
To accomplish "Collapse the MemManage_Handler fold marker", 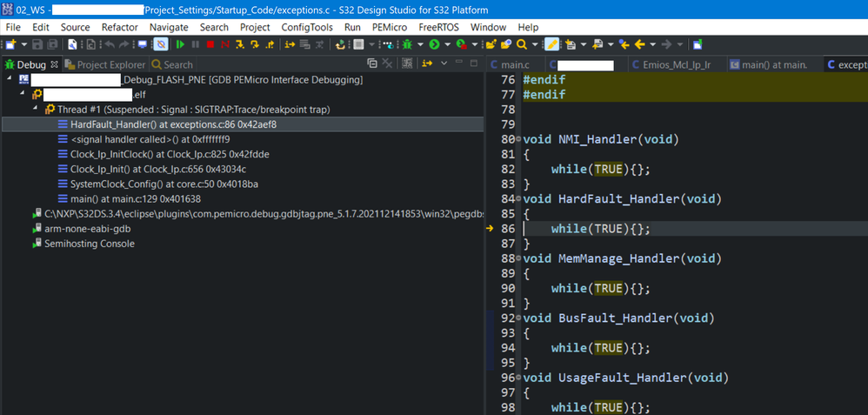I will point(518,258).
